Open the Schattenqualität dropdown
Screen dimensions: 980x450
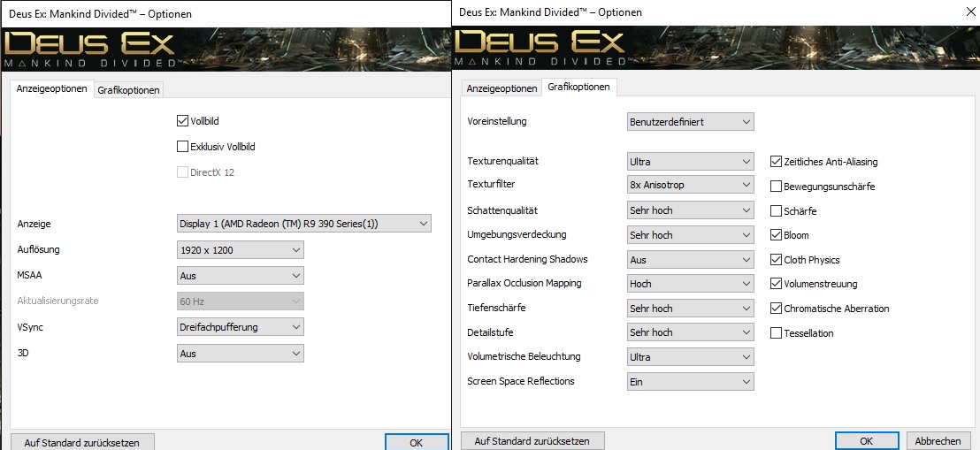pyautogui.click(x=691, y=210)
